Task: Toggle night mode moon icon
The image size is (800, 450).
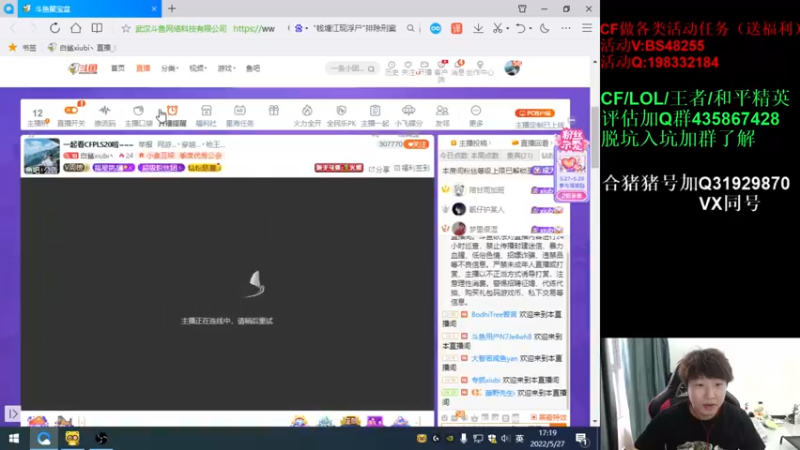Action: click(x=544, y=29)
